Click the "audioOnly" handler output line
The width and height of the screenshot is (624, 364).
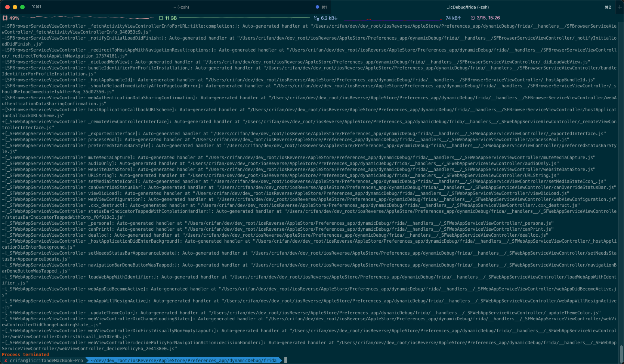tap(280, 164)
